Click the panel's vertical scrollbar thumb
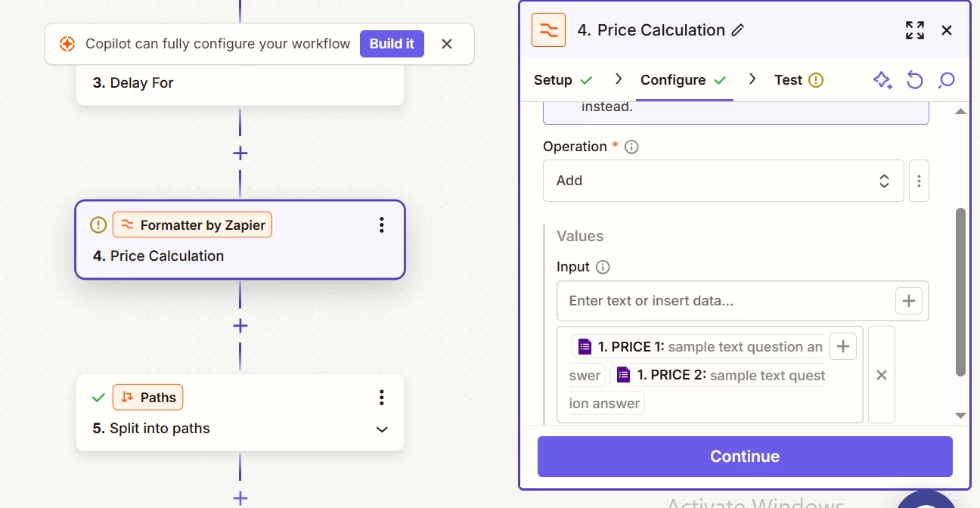The height and width of the screenshot is (508, 980). [960, 291]
